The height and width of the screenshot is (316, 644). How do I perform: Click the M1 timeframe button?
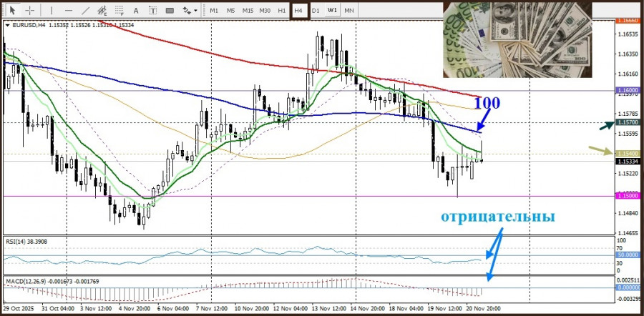[x=214, y=11]
